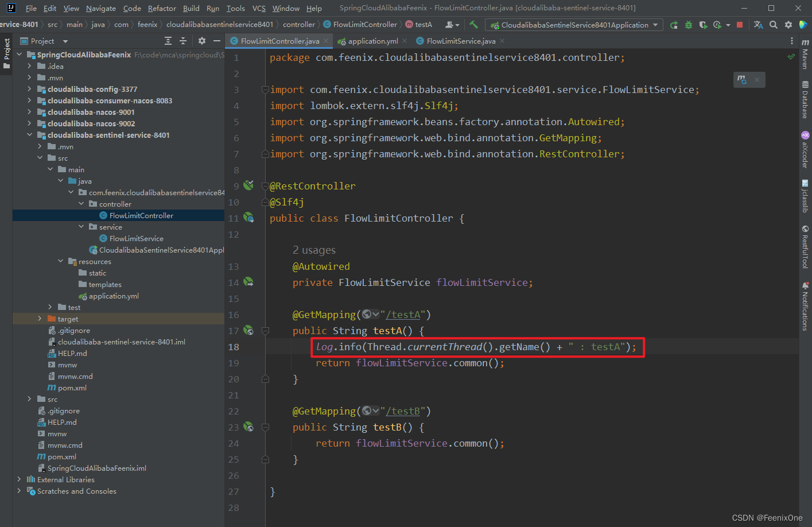The height and width of the screenshot is (527, 812).
Task: Expand all in Project panel
Action: 168,41
